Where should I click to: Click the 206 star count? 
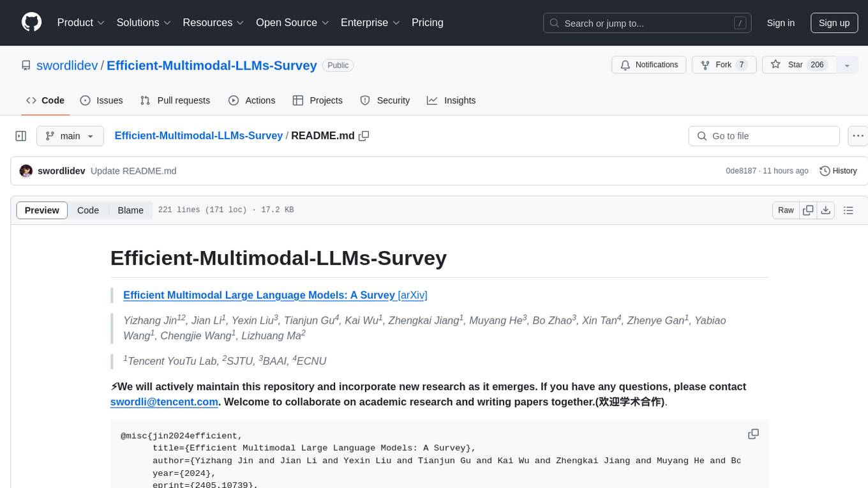click(817, 65)
